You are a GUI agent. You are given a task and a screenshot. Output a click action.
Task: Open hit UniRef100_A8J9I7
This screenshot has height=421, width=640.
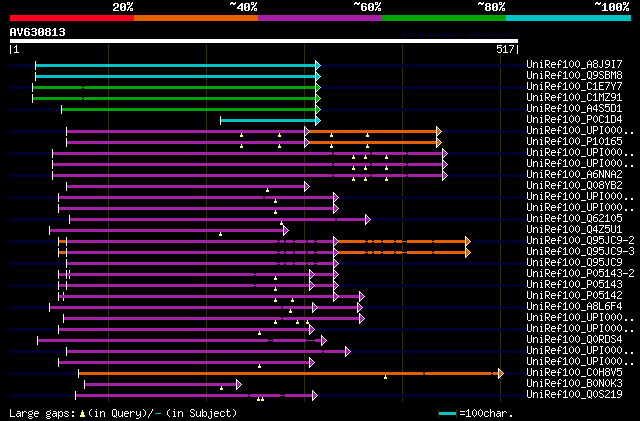[x=574, y=64]
